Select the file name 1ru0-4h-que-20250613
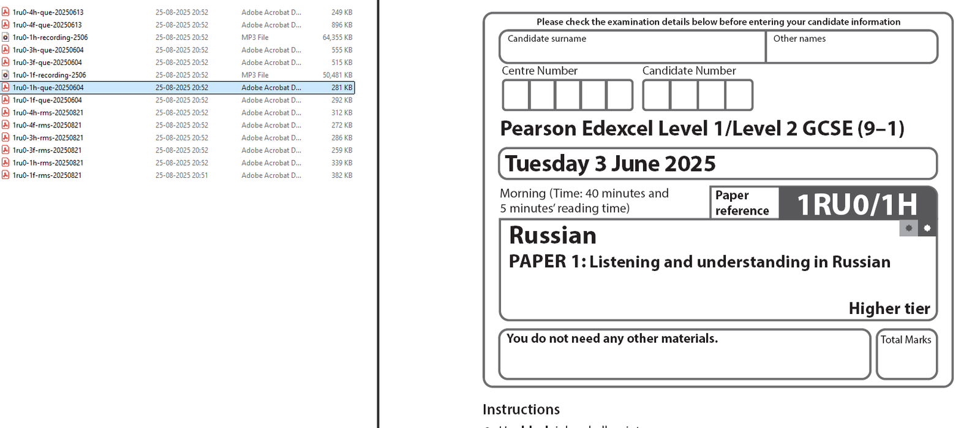The height and width of the screenshot is (428, 980). click(48, 12)
